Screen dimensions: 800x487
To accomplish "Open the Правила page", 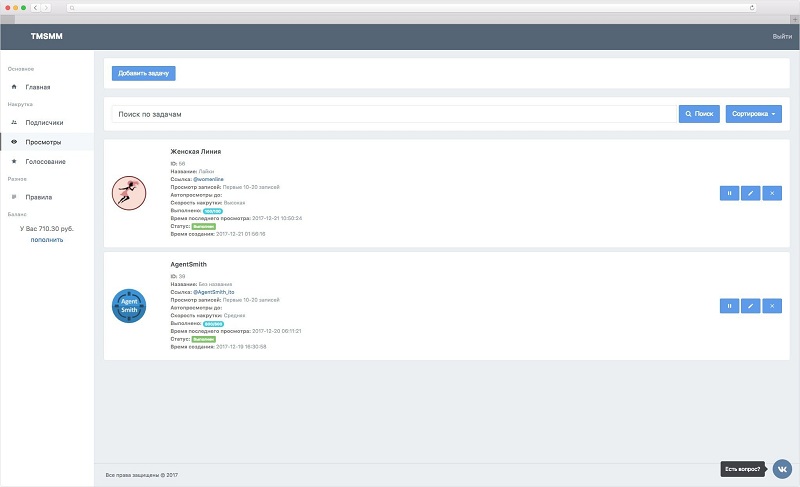I will click(x=39, y=197).
